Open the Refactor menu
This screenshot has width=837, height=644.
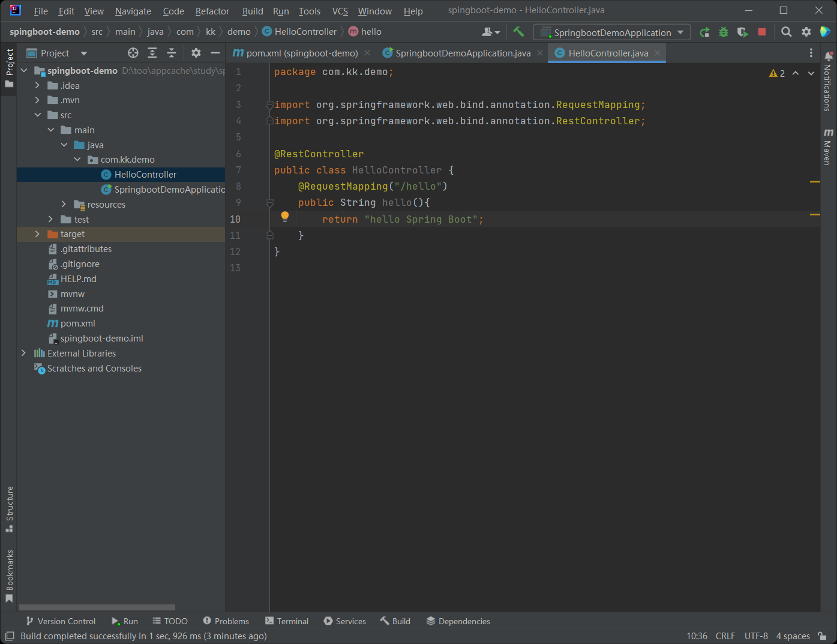coord(212,11)
